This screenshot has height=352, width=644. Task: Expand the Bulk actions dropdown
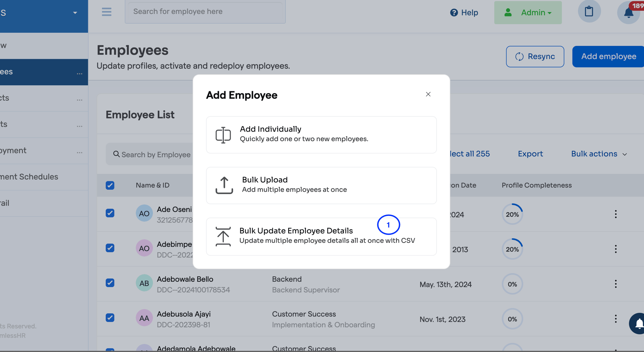coord(599,154)
